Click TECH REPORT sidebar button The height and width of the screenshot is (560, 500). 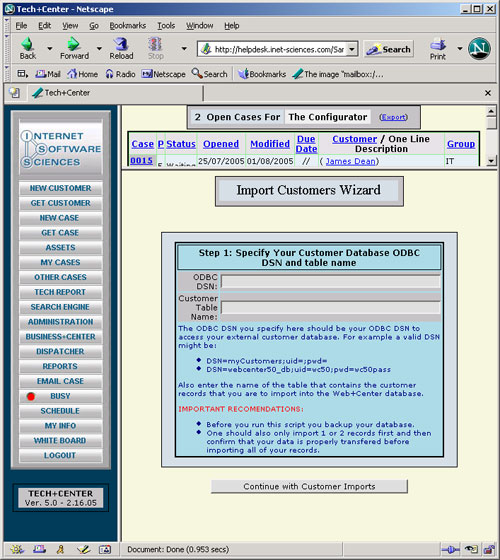60,292
